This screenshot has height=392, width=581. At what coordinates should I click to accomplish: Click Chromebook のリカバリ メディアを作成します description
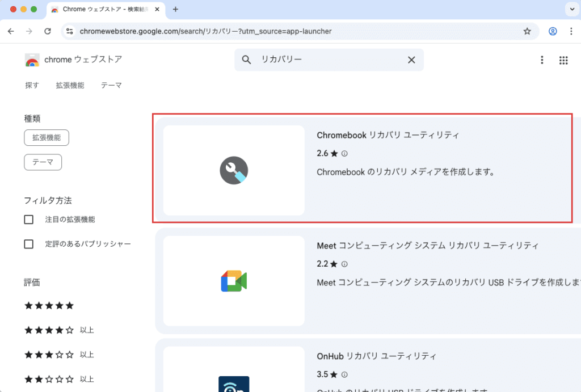(405, 172)
